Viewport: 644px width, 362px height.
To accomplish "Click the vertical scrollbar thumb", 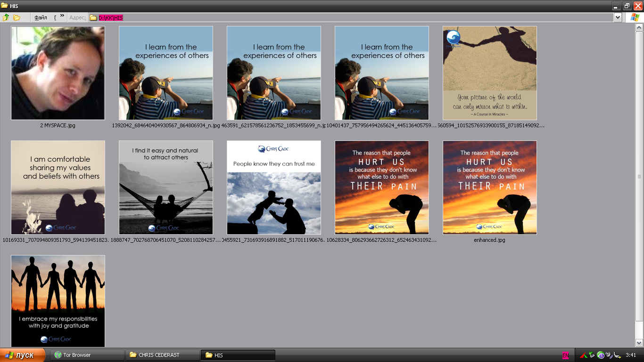I will (639, 176).
